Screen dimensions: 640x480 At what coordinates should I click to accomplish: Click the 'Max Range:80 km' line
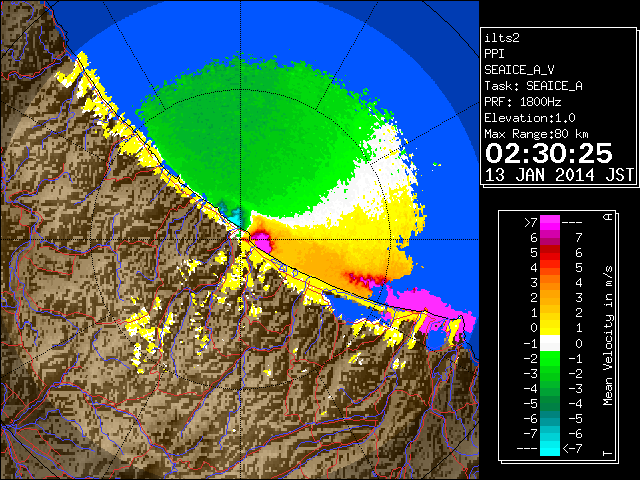click(536, 134)
